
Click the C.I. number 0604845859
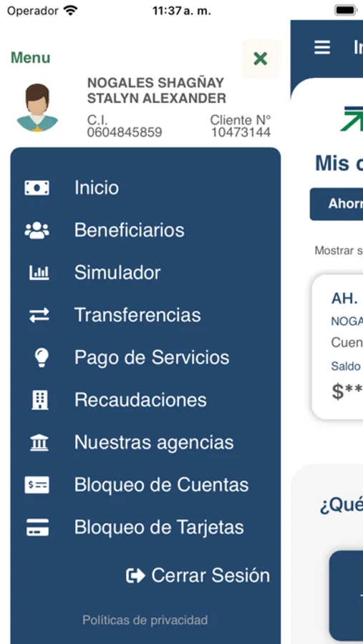tap(125, 132)
